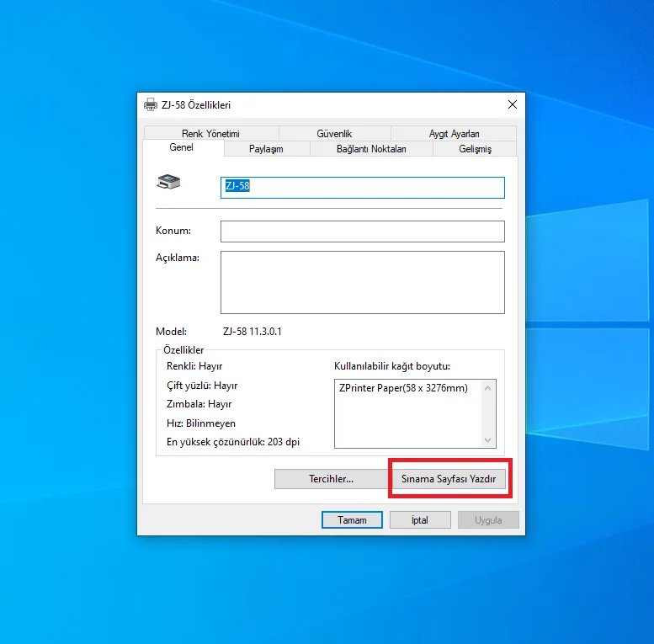This screenshot has height=644, width=654.
Task: Cancel with the İptal button
Action: (420, 520)
